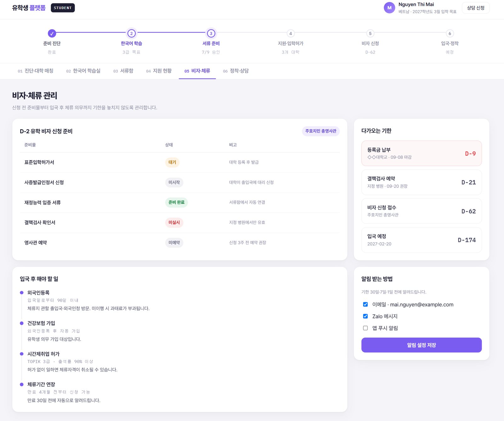Open the 정착·상담 tab

point(236,71)
